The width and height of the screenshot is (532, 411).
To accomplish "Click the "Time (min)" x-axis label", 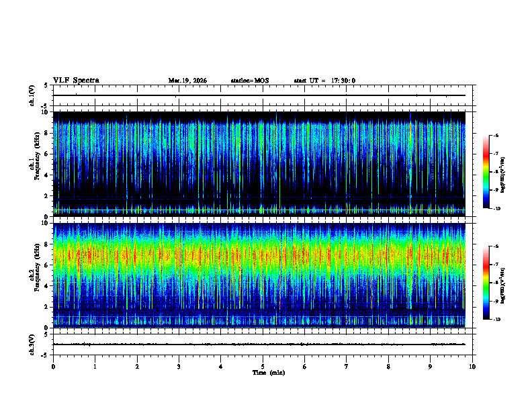I will (269, 373).
